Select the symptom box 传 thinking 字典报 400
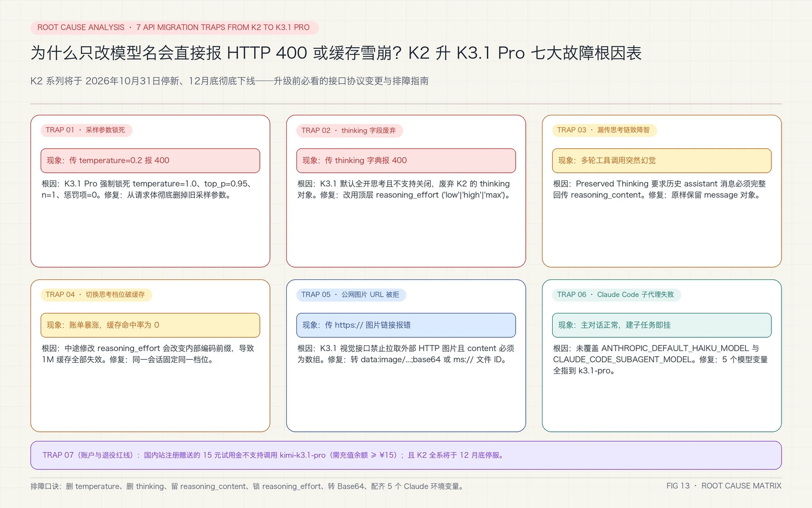This screenshot has width=812, height=508. click(x=406, y=161)
